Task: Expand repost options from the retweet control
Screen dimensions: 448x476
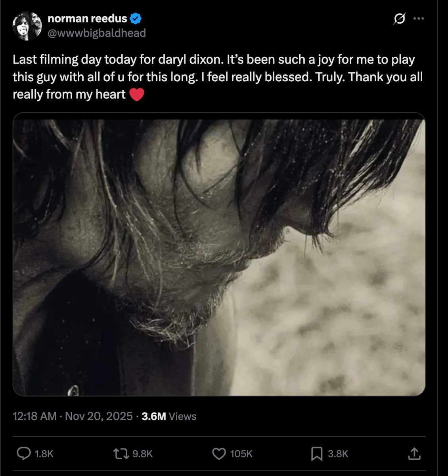Action: [x=121, y=454]
